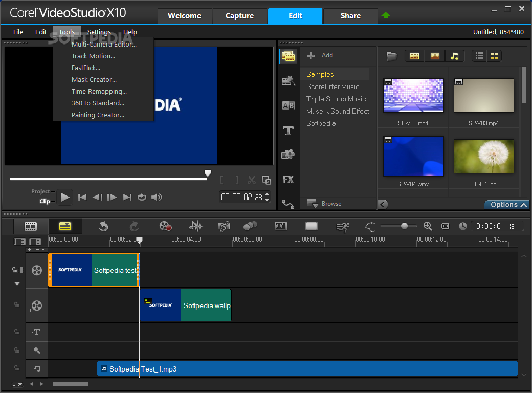532x393 pixels.
Task: Click the preview scrubber bar
Action: [x=108, y=179]
